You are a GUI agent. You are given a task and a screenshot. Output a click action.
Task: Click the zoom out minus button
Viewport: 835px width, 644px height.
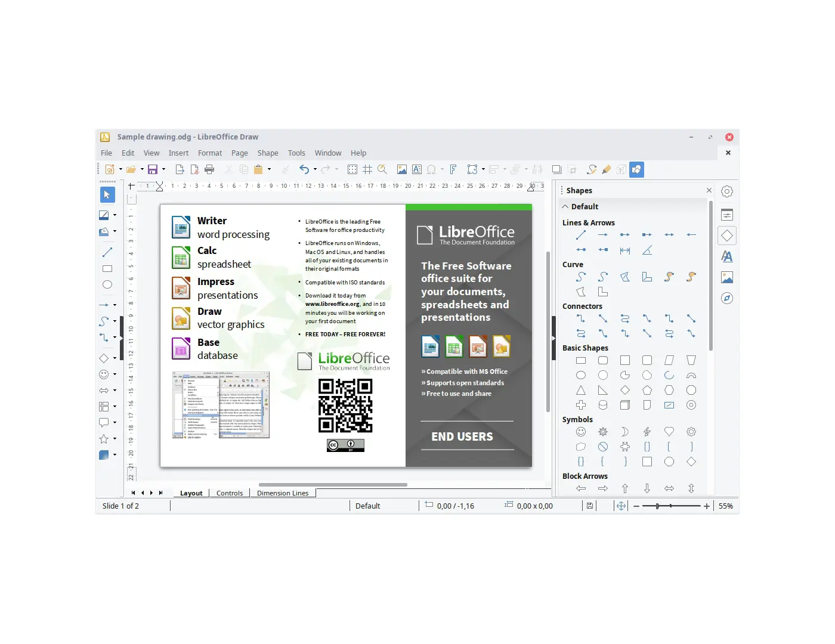point(636,506)
